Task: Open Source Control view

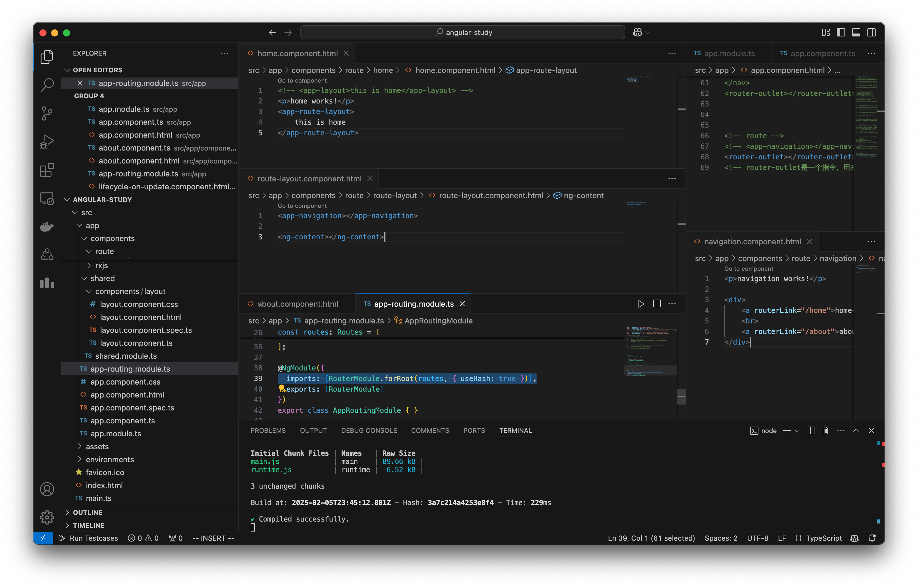Action: 47,113
